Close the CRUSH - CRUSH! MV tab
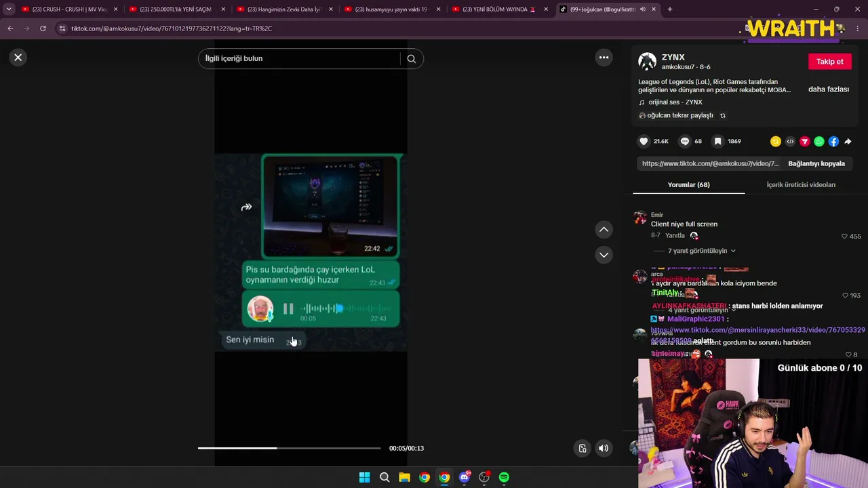Viewport: 868px width, 488px height. click(115, 9)
